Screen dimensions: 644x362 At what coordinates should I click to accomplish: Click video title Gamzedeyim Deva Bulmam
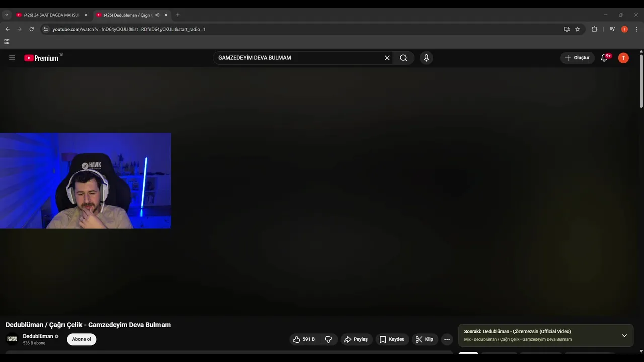(88, 325)
